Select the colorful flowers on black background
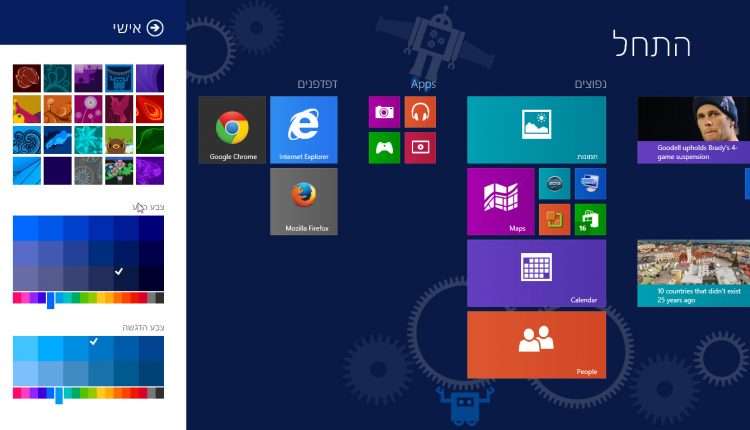 [119, 171]
